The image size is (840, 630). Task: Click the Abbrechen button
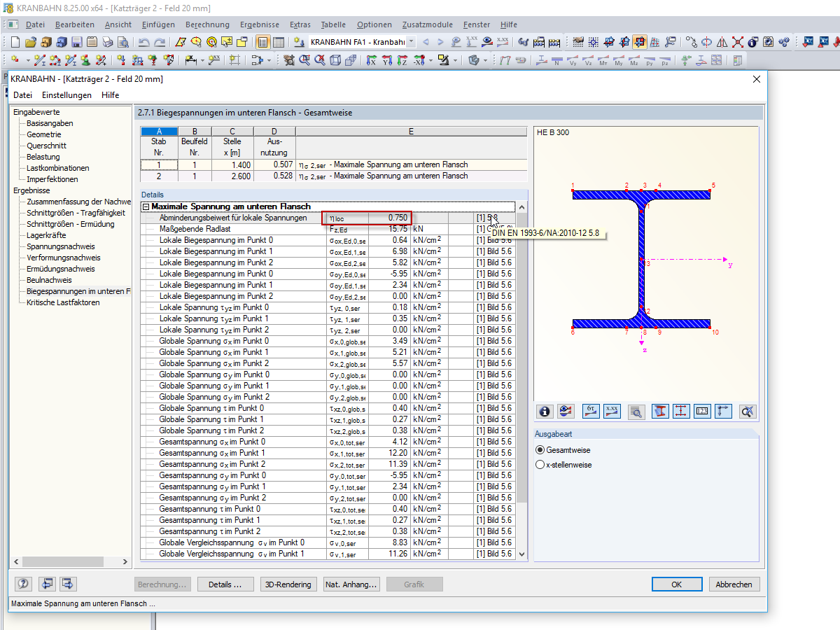[x=734, y=584]
